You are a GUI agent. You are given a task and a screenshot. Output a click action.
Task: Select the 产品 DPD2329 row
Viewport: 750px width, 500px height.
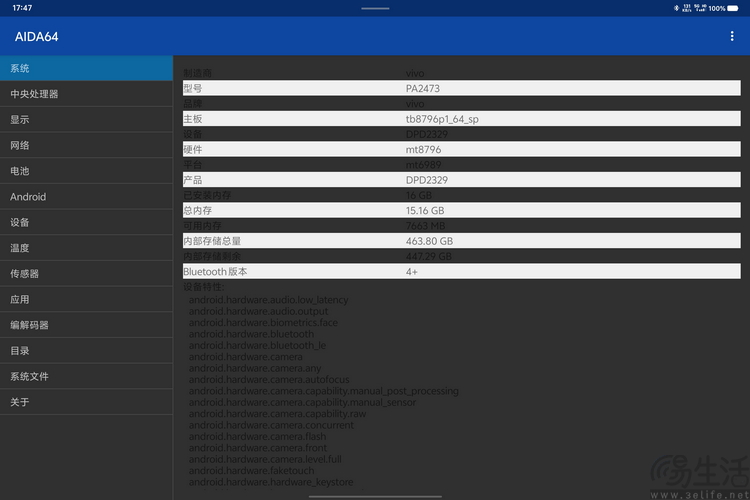(462, 180)
